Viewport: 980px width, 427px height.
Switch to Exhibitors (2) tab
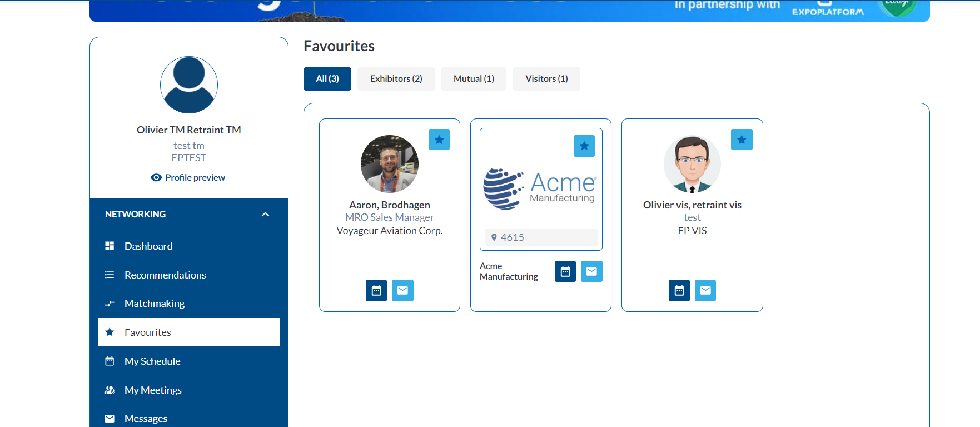(396, 79)
